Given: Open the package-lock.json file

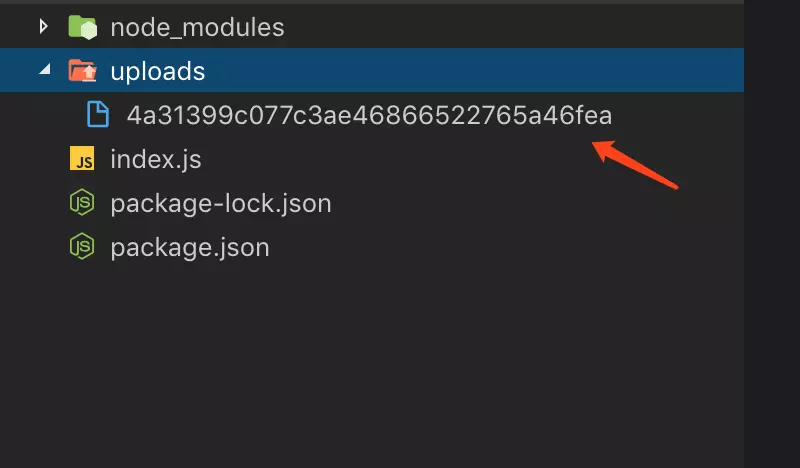Looking at the screenshot, I should [x=221, y=203].
